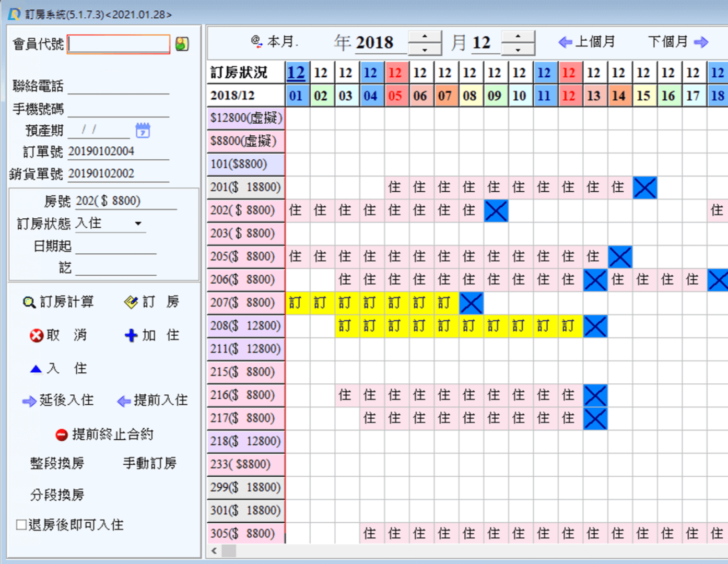
Task: Click row 208 訂 cell on day 03
Action: 346,326
